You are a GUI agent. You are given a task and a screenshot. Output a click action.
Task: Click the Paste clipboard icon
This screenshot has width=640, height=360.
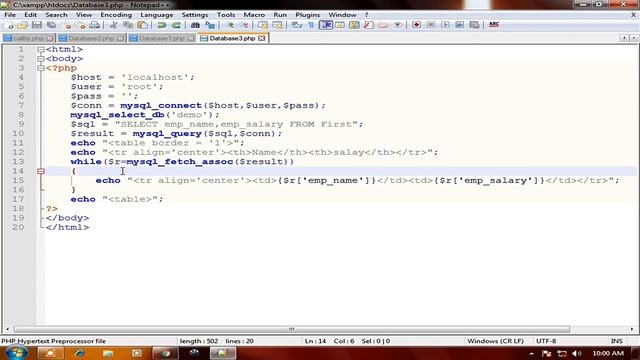tap(142, 25)
